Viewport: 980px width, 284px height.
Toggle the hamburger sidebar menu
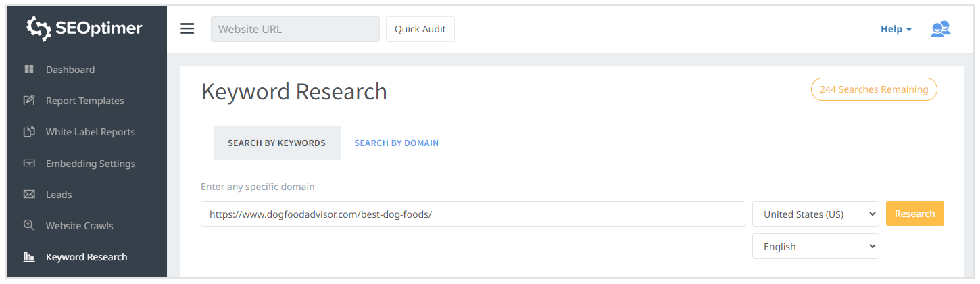pos(187,28)
